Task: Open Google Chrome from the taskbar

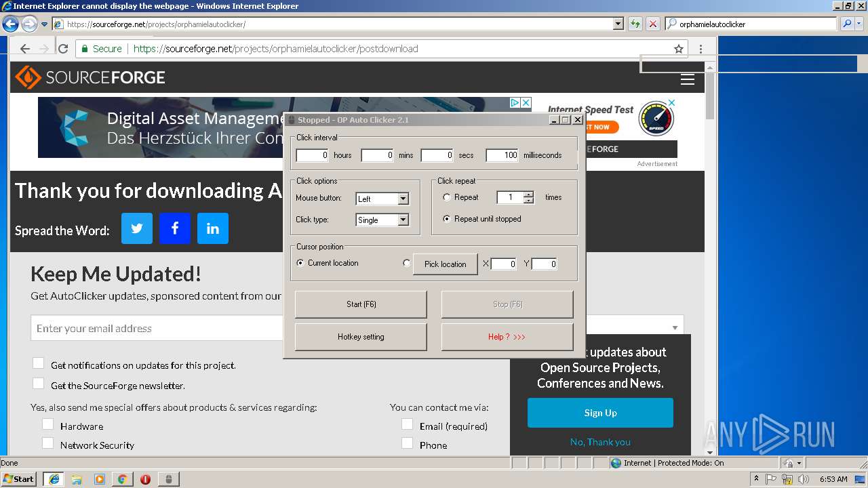Action: point(122,479)
